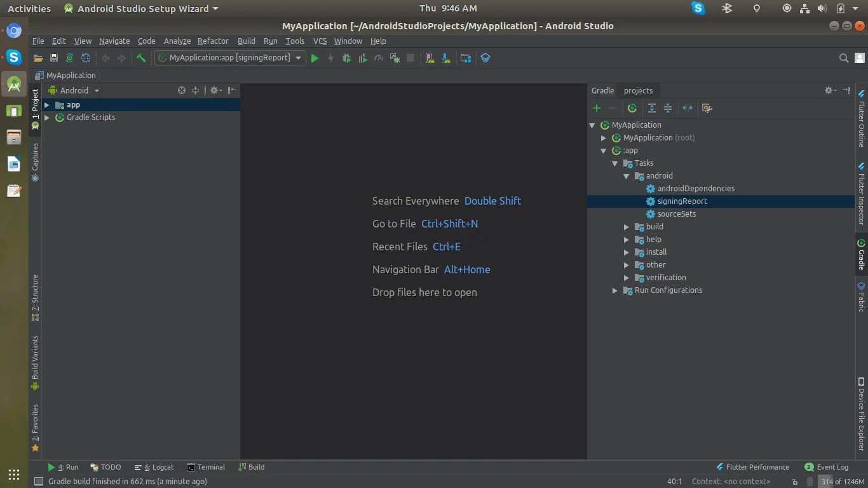The height and width of the screenshot is (488, 868).
Task: Click the green plus to attach Gradle project
Action: pyautogui.click(x=597, y=108)
